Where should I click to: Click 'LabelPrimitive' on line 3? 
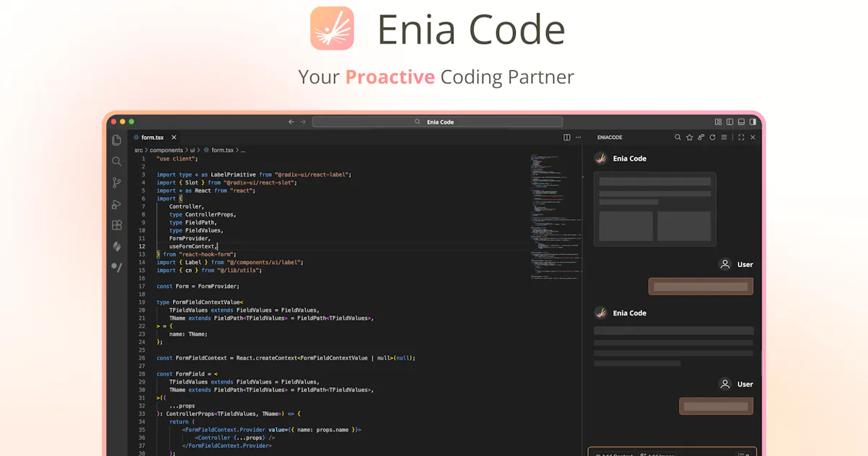232,174
